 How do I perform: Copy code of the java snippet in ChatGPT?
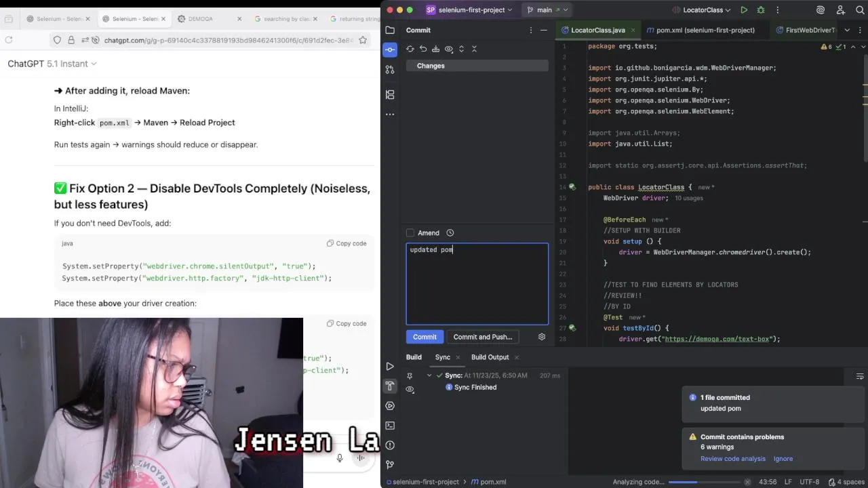pos(347,243)
